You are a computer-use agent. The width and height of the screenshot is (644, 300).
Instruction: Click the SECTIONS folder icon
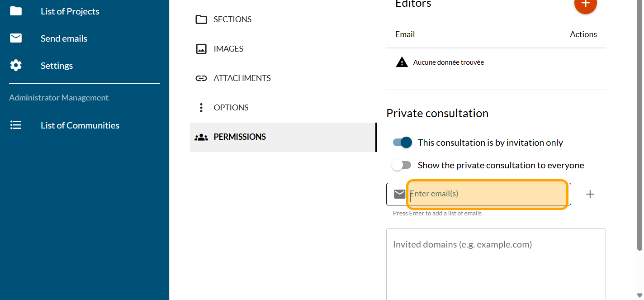click(x=201, y=19)
